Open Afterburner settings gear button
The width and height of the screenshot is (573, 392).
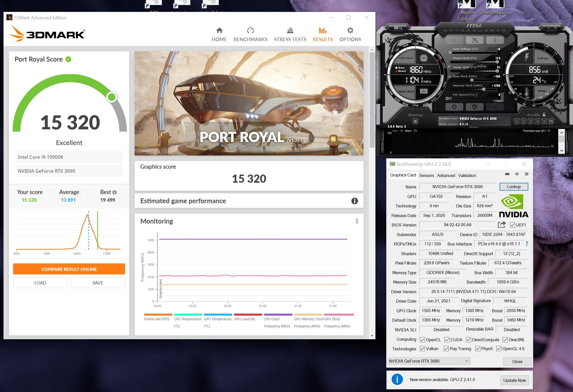(x=454, y=107)
